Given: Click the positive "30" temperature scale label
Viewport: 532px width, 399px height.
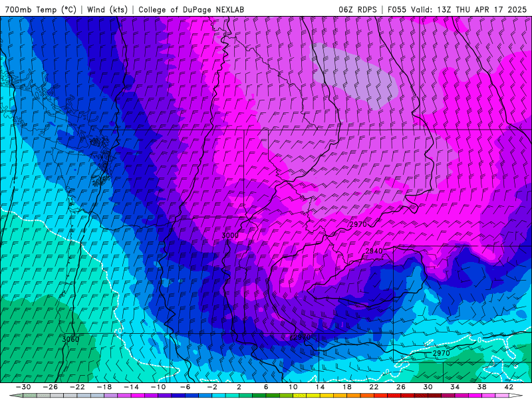Looking at the screenshot, I should 428,387.
